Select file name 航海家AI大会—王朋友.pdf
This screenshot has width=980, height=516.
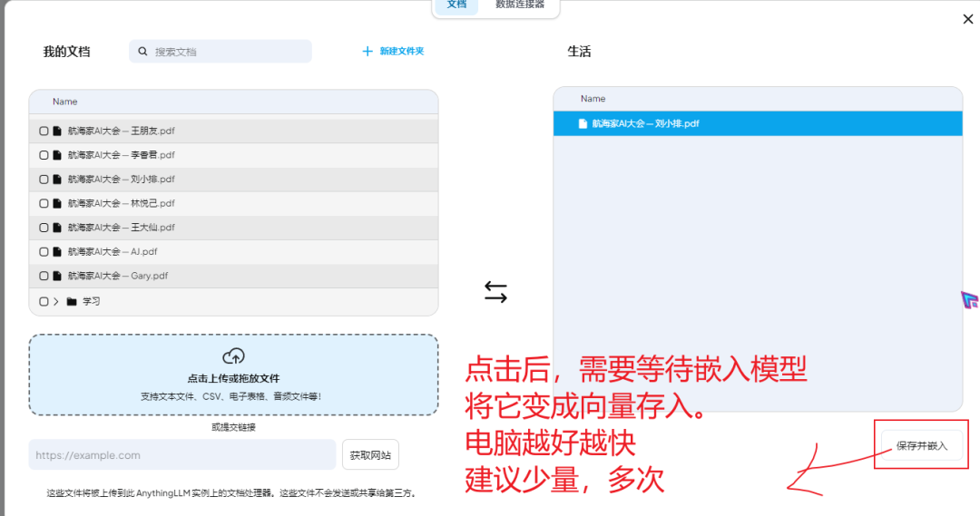(x=122, y=131)
